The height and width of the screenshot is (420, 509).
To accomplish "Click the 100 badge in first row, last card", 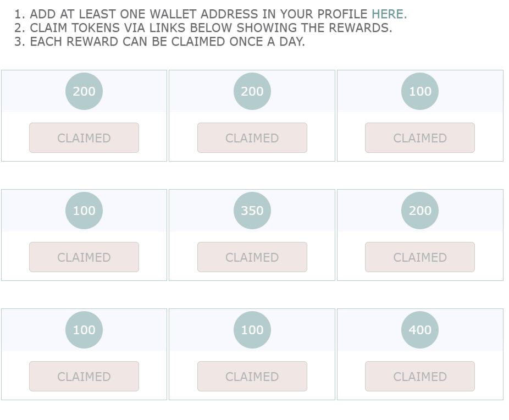I will click(x=420, y=91).
